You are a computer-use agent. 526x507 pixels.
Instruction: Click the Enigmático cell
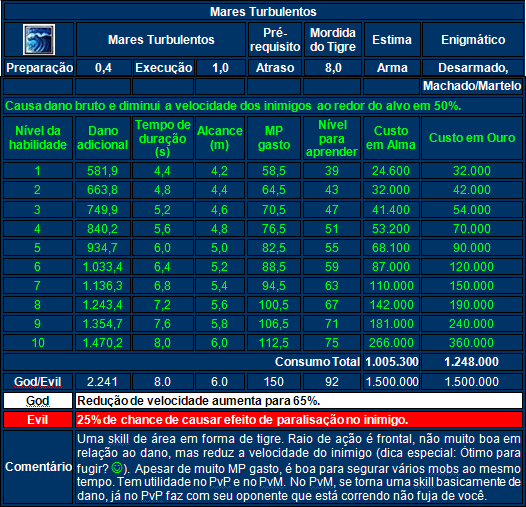[x=473, y=40]
